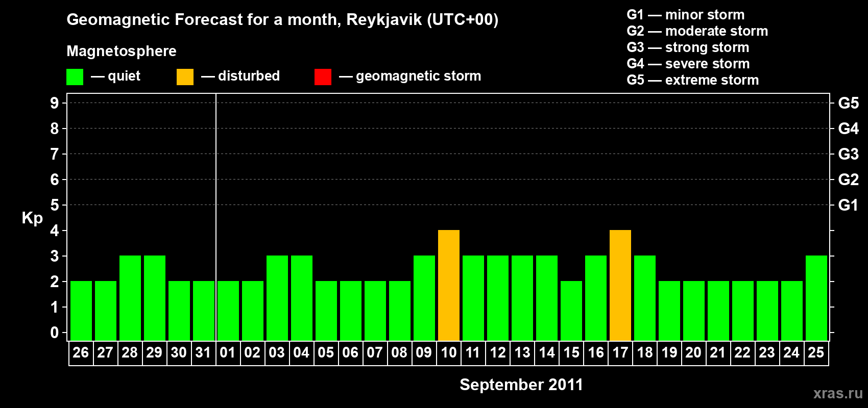Click the '— disturbed' legend label
The image size is (868, 408).
tap(240, 76)
